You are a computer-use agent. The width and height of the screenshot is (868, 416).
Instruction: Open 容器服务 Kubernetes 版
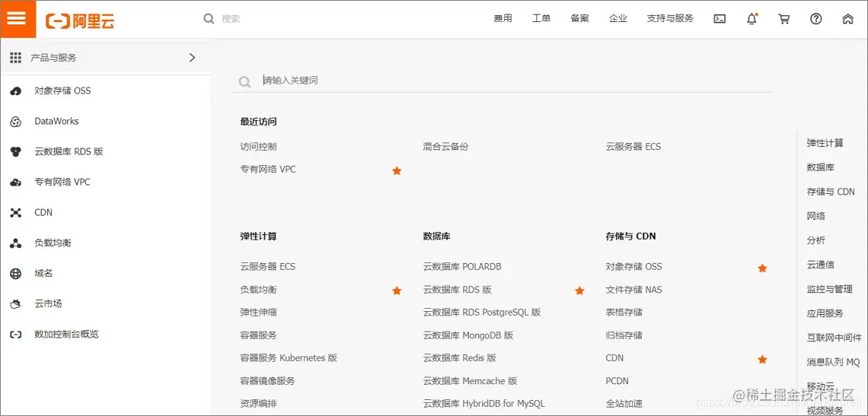pos(289,358)
